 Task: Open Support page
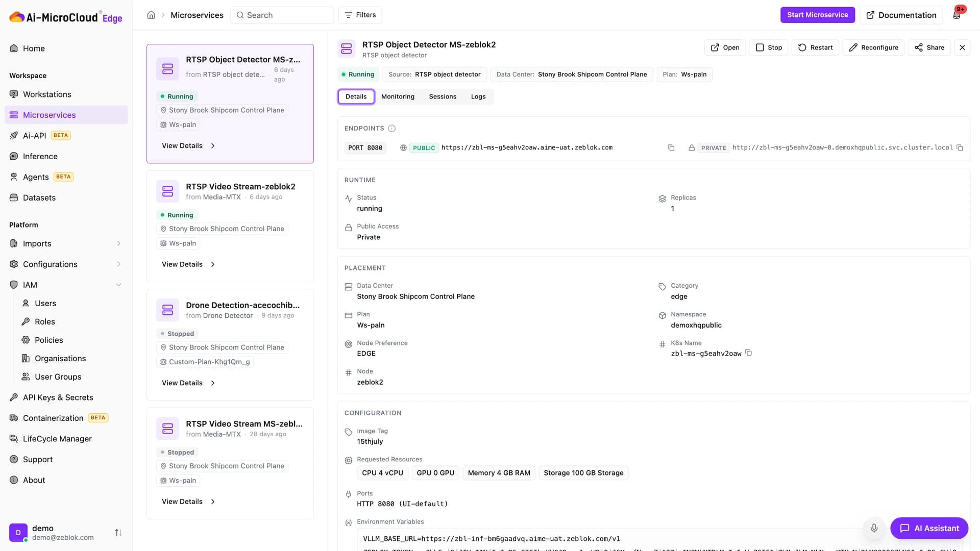tap(66, 459)
